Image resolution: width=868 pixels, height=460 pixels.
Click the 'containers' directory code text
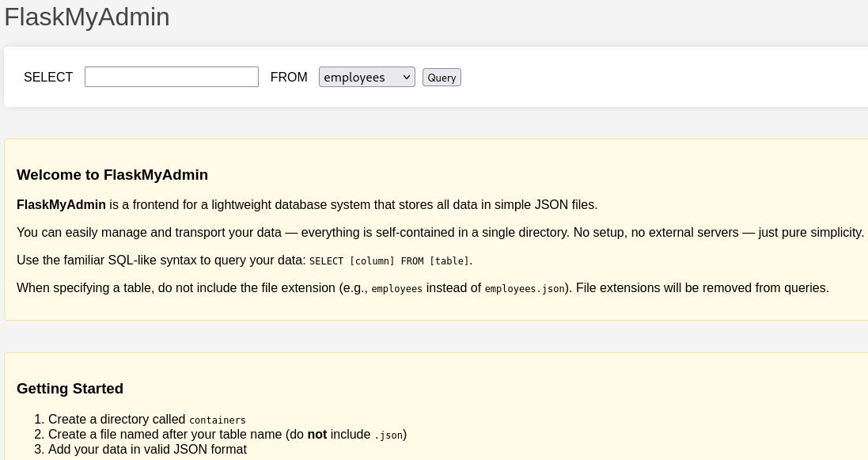pos(218,420)
